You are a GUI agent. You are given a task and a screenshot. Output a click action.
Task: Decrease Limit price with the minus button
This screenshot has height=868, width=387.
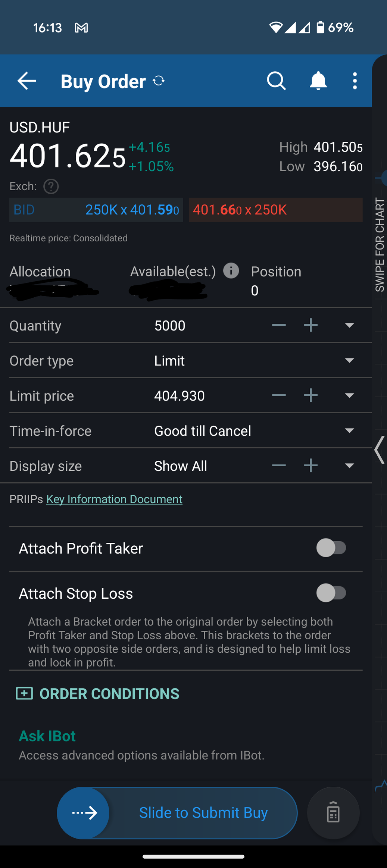coord(279,395)
